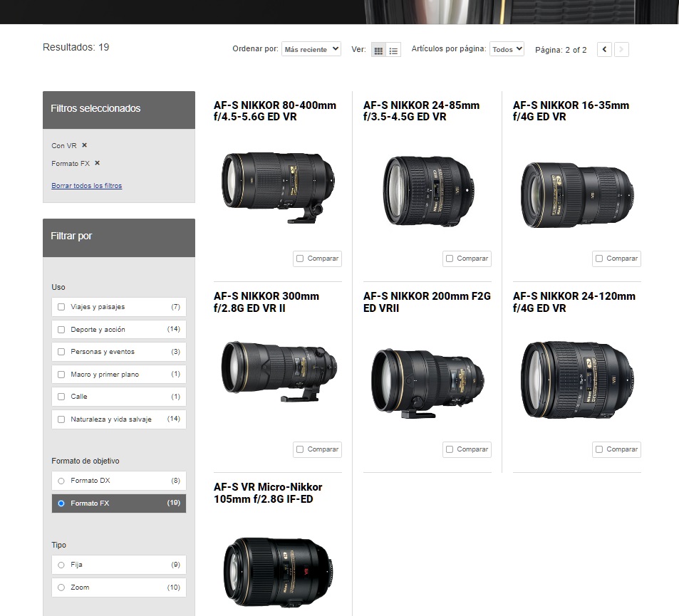Click the disabled next page arrow
This screenshot has height=616, width=679.
coord(621,49)
